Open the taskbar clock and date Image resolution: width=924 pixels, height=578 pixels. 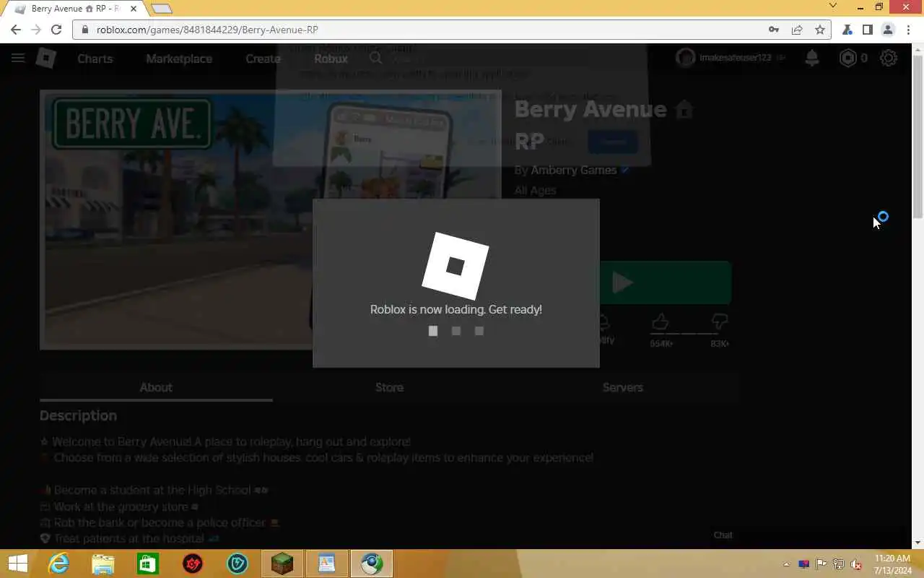pos(893,564)
